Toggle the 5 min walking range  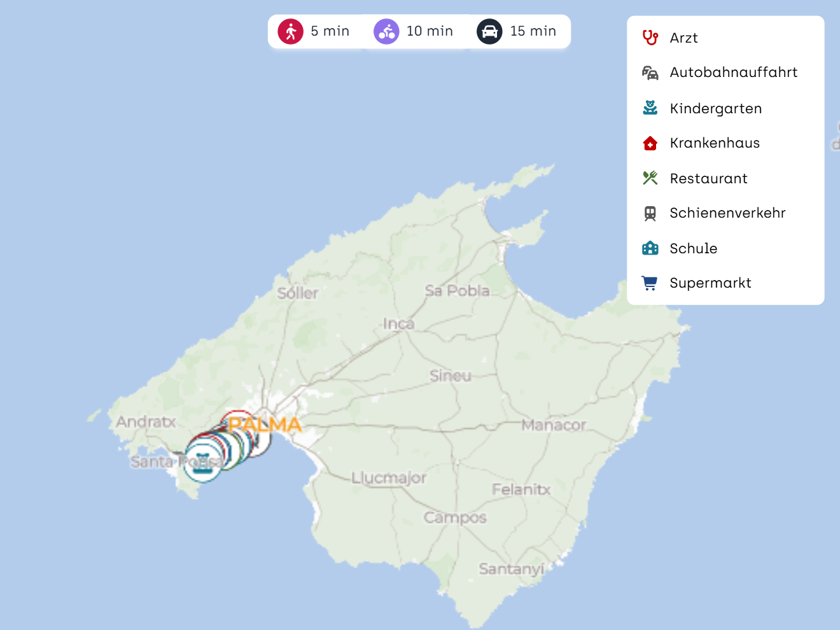(330, 31)
